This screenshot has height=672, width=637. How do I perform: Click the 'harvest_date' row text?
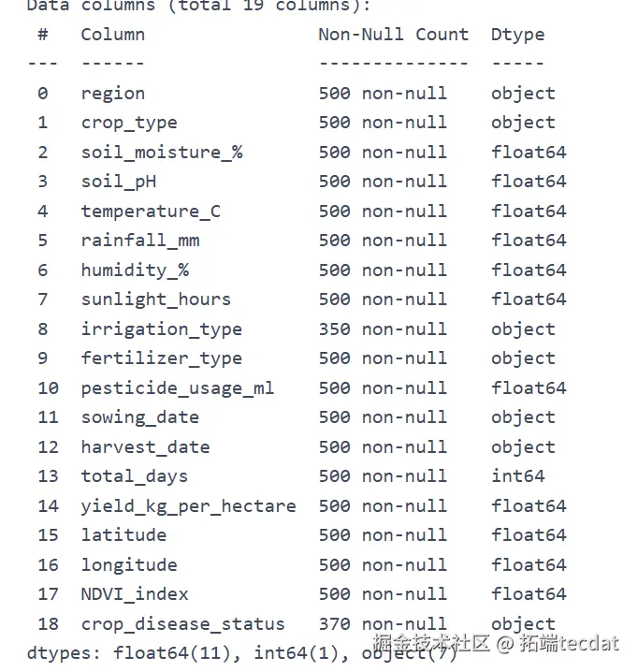[145, 447]
